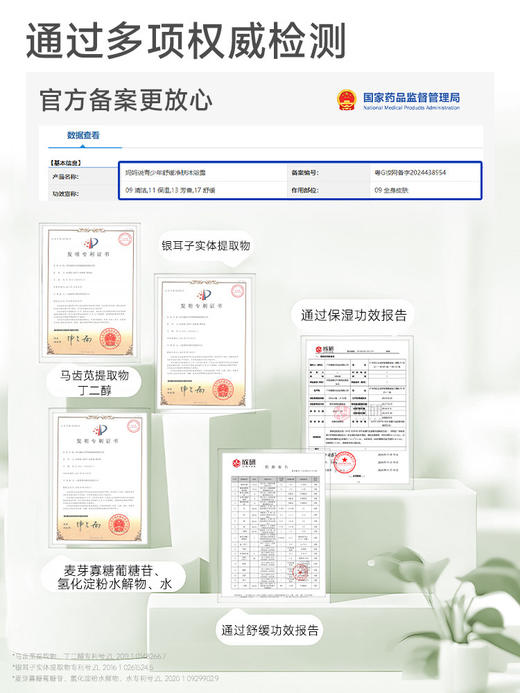Click the efficacy value starting with 09
The image size is (520, 693).
pyautogui.click(x=170, y=190)
